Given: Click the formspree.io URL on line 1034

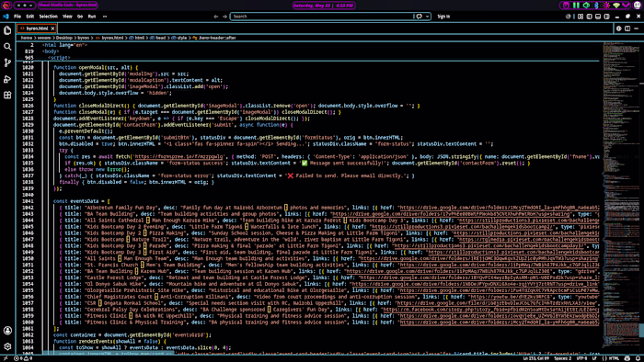Looking at the screenshot, I should pos(178,156).
